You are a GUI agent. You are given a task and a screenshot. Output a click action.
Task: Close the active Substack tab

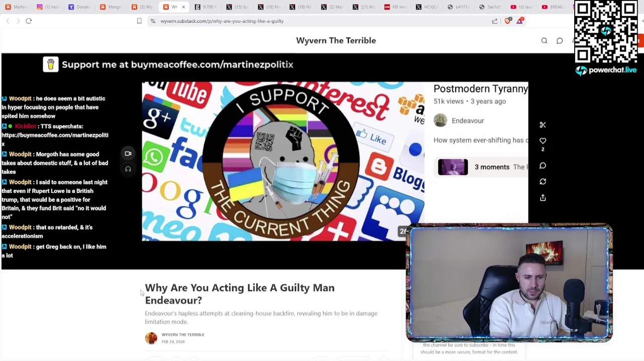click(183, 7)
